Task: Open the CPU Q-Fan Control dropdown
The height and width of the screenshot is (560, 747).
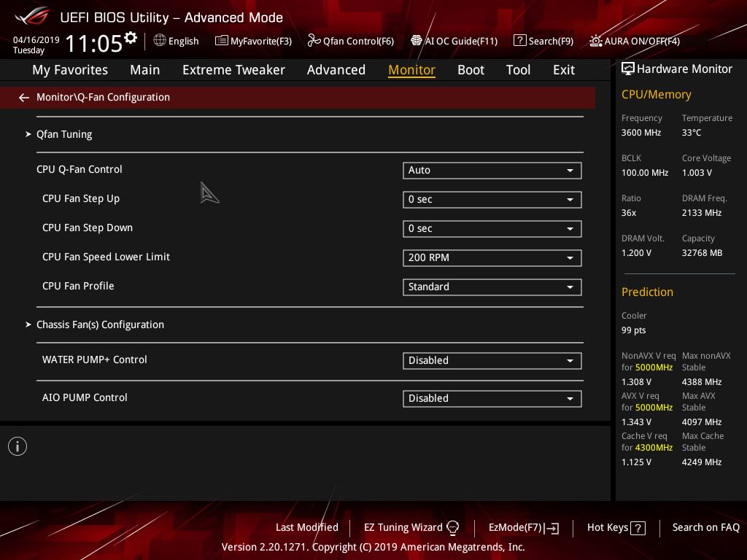Action: [492, 171]
